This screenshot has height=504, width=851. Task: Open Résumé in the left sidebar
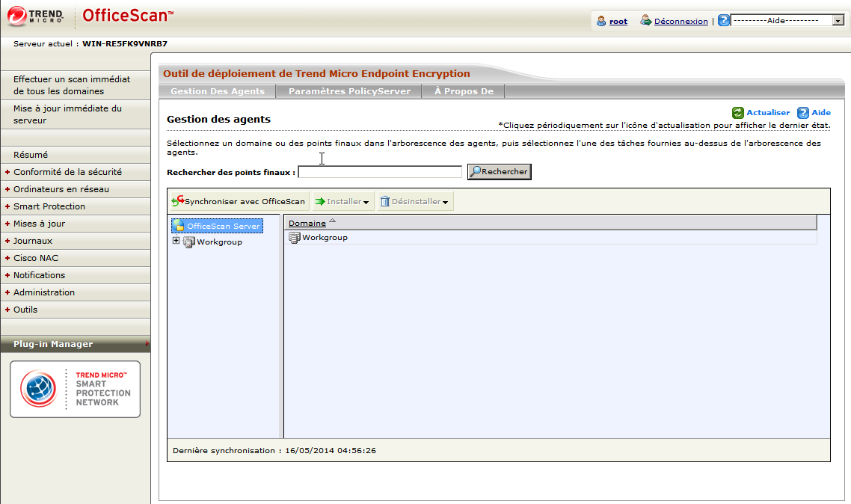pyautogui.click(x=31, y=155)
